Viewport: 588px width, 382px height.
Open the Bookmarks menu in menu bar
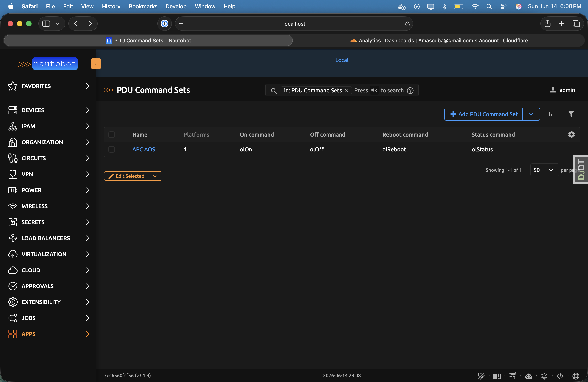click(x=143, y=6)
